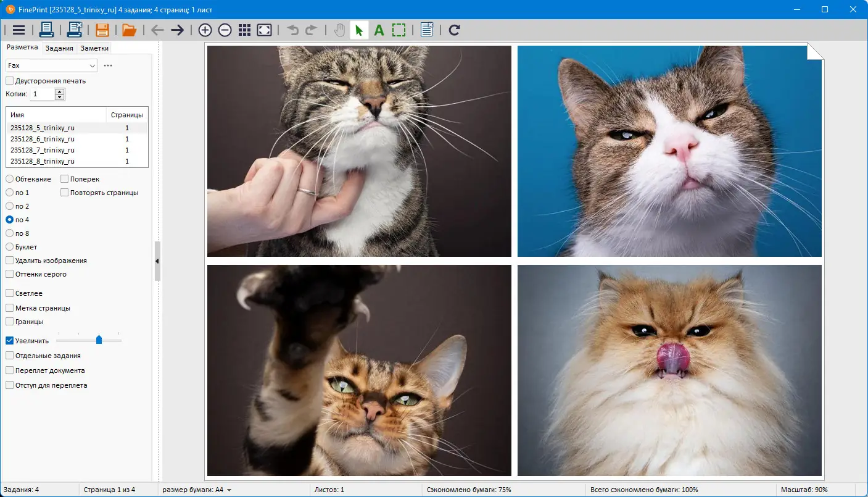Select the по 4 layout radio button
Image resolution: width=868 pixels, height=497 pixels.
point(9,220)
